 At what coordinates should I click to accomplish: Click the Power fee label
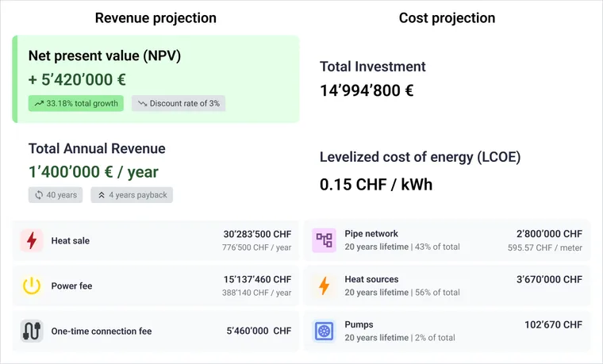pos(71,286)
